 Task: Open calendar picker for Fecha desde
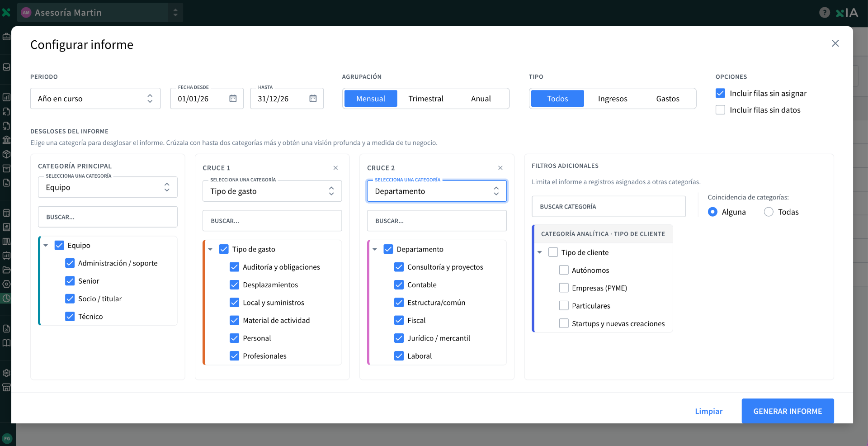coord(233,99)
